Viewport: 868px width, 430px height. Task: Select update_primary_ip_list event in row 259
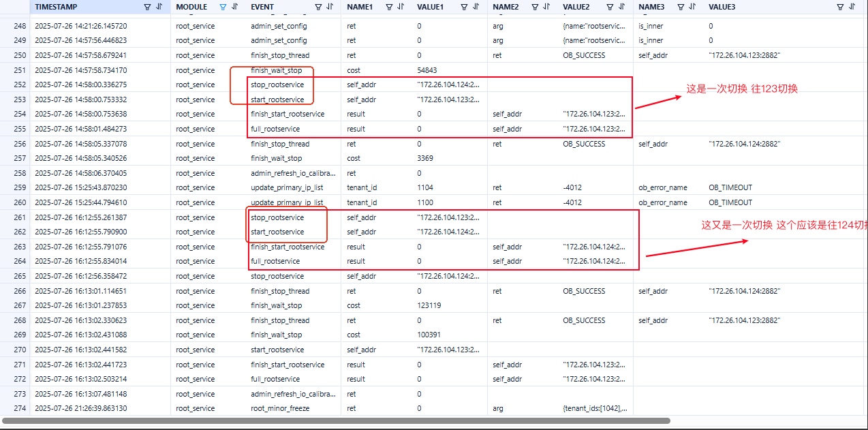point(287,187)
